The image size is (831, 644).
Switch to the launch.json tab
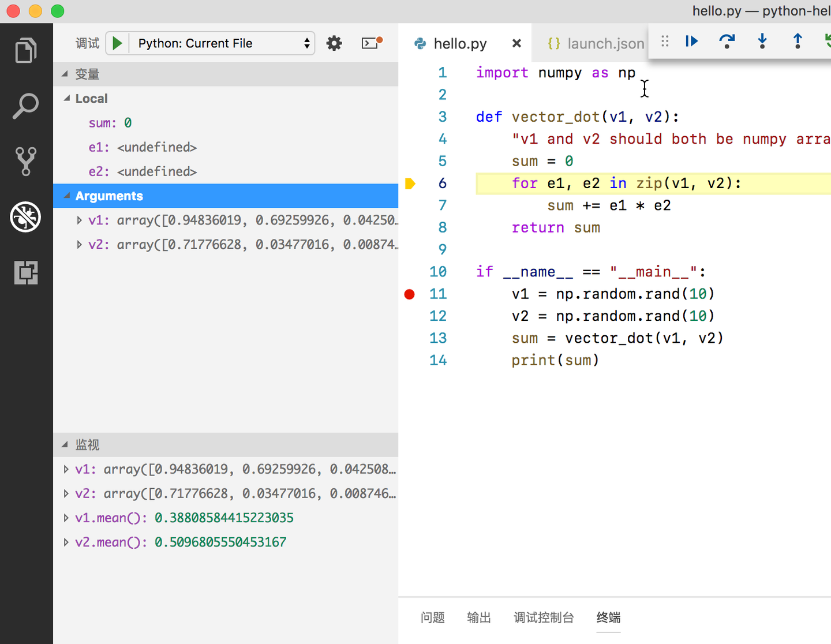pyautogui.click(x=595, y=43)
